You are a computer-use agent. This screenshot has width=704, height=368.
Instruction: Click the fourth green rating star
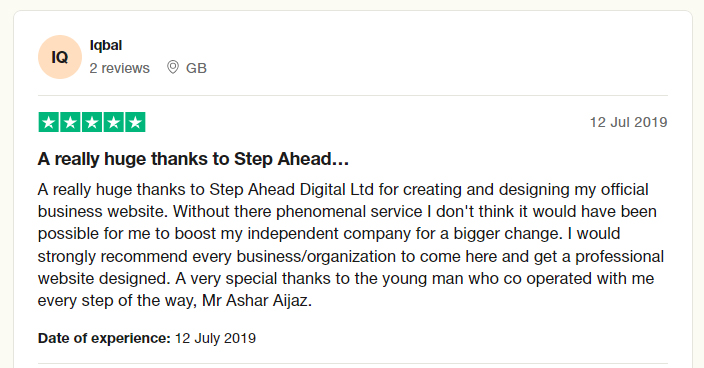click(114, 122)
